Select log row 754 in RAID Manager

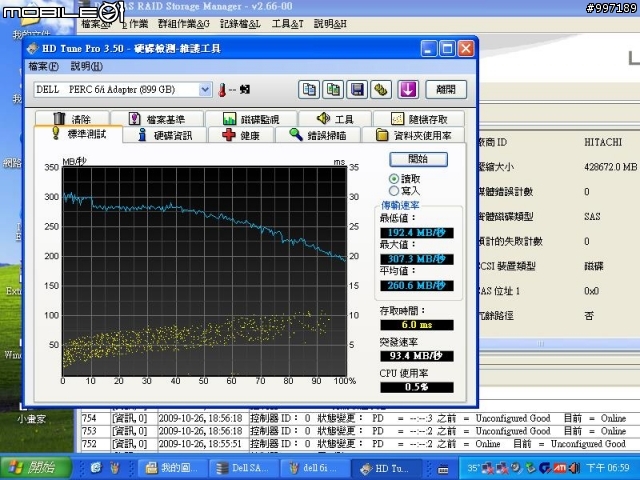[x=359, y=418]
